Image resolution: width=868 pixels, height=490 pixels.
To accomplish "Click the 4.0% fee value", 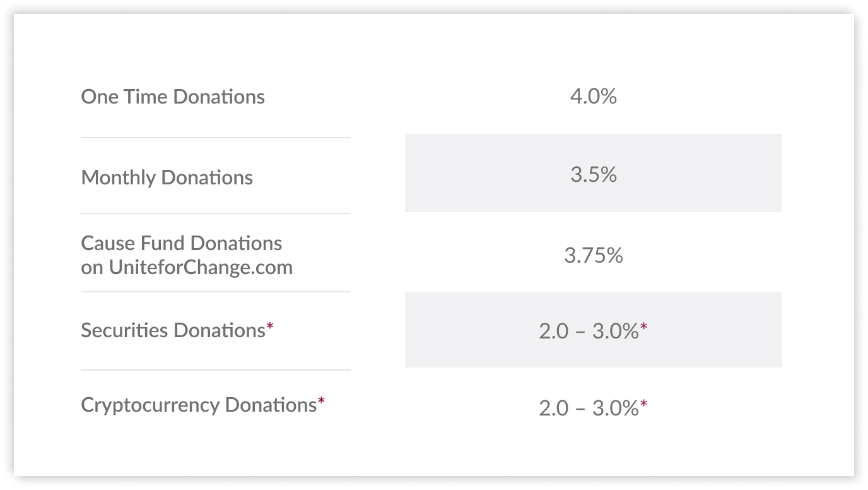I will [x=593, y=97].
